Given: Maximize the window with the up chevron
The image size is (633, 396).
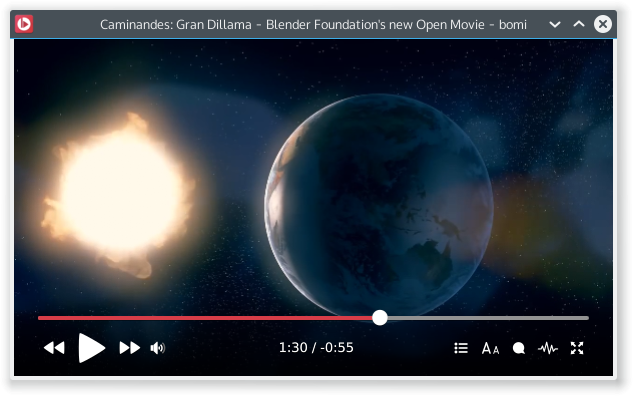Looking at the screenshot, I should pyautogui.click(x=579, y=24).
